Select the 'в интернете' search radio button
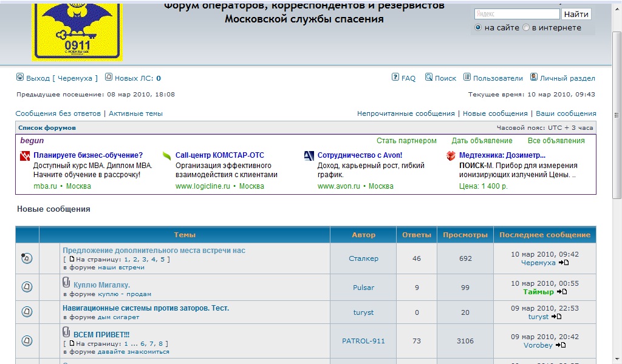 point(526,28)
